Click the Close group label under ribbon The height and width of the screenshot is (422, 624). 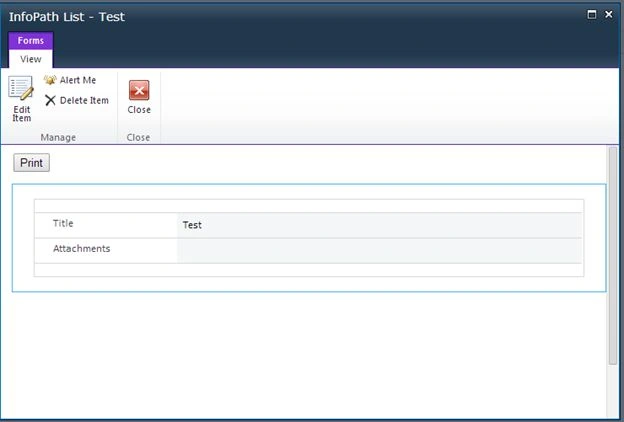click(x=138, y=137)
